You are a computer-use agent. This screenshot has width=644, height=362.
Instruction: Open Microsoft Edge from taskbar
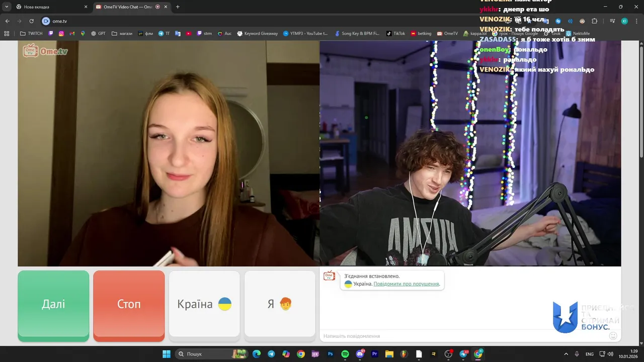[257, 354]
